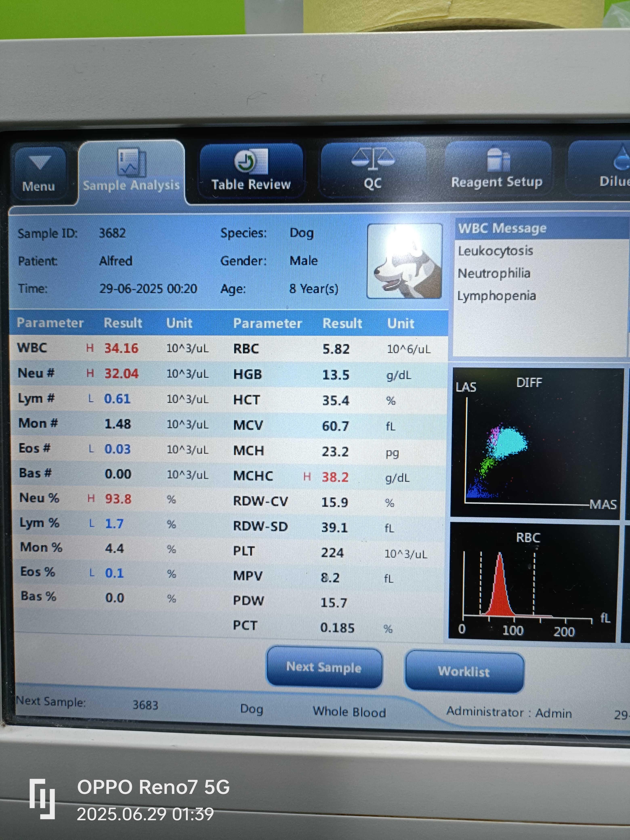
Task: Select the MCHC result 38.2
Action: click(x=335, y=477)
